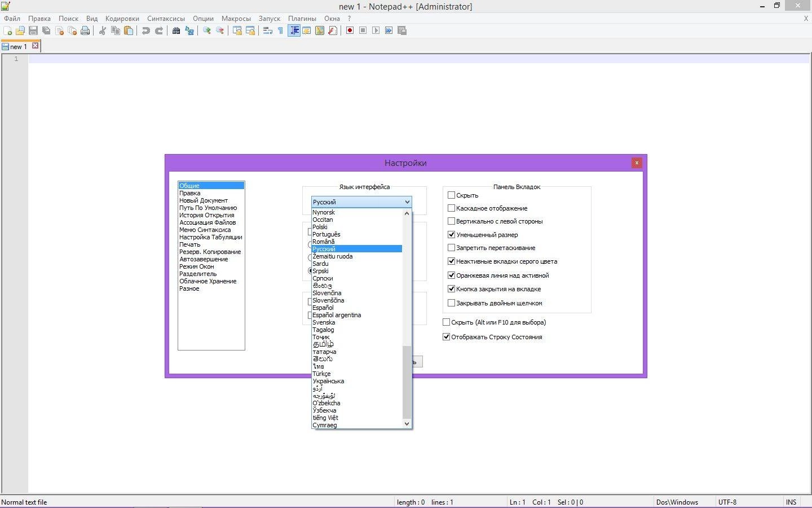Click the Undo arrow toolbar icon
This screenshot has height=508, width=812.
pyautogui.click(x=146, y=30)
